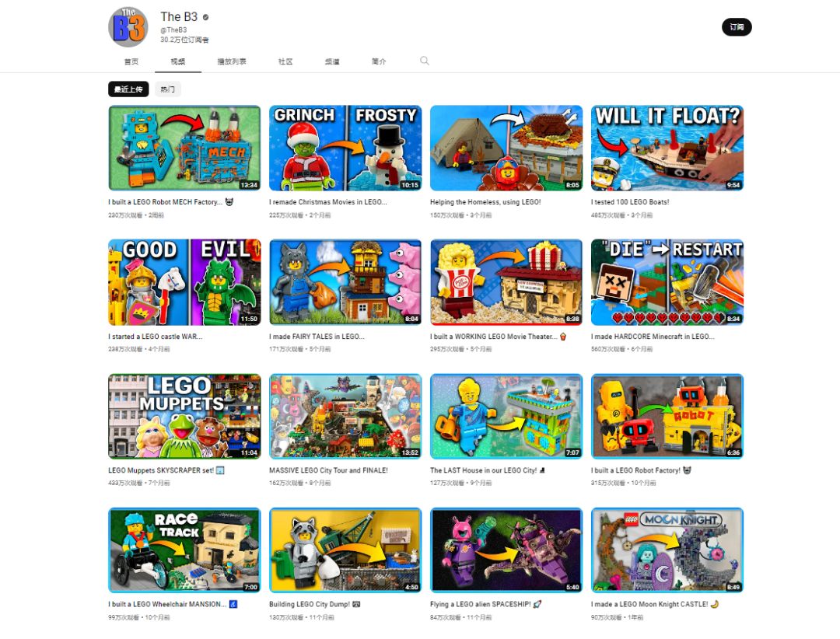Switch to the 简介 tab
Screen dimensions: 840x639
click(379, 61)
